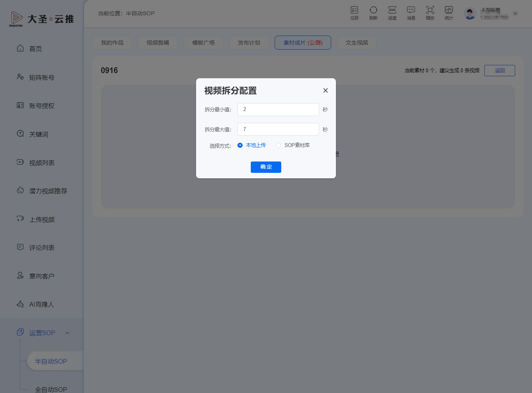Switch to 我的作品 tab
This screenshot has width=532, height=393.
coord(112,43)
